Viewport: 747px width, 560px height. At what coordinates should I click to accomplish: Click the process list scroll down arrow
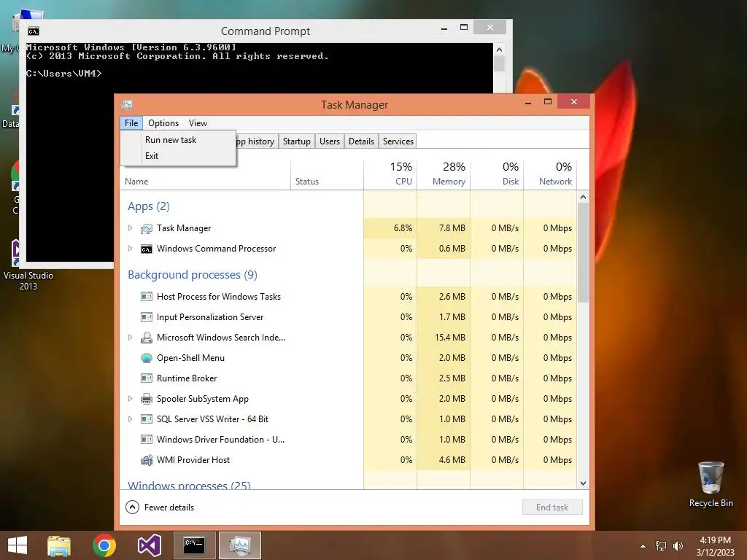[583, 483]
